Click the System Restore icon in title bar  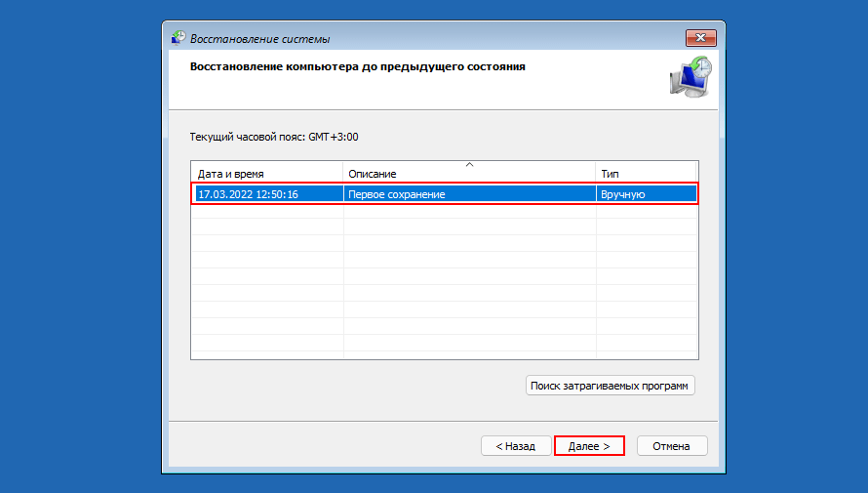coord(178,39)
